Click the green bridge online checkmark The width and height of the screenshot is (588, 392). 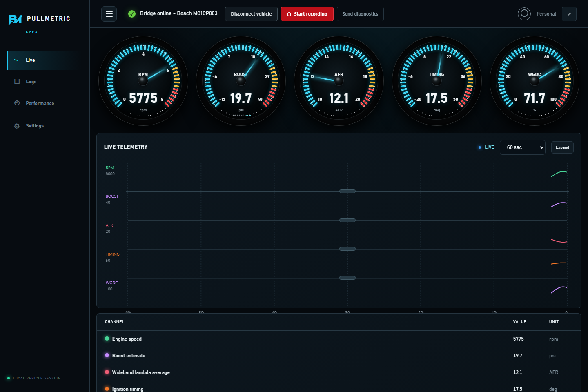coord(132,14)
